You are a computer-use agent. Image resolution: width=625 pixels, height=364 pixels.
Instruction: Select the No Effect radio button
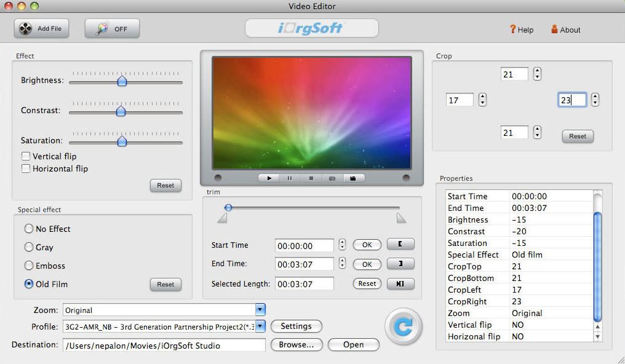tap(29, 229)
